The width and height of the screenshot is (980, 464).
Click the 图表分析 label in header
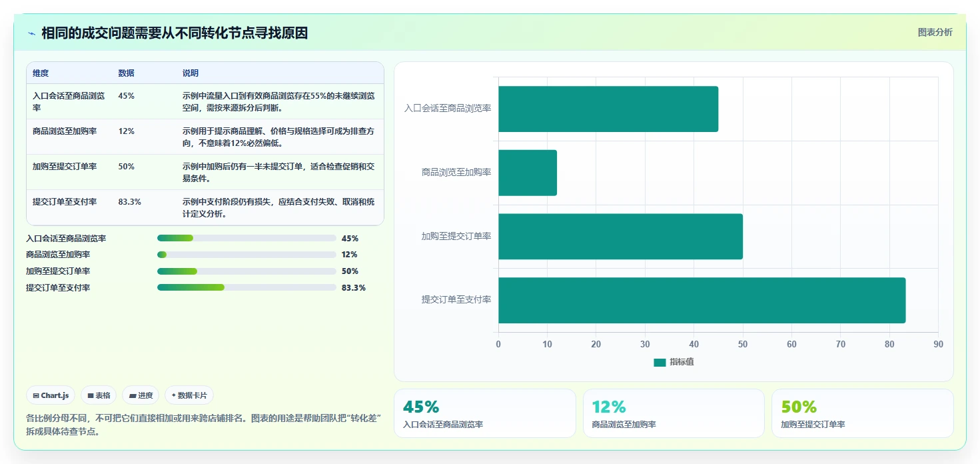coord(935,32)
